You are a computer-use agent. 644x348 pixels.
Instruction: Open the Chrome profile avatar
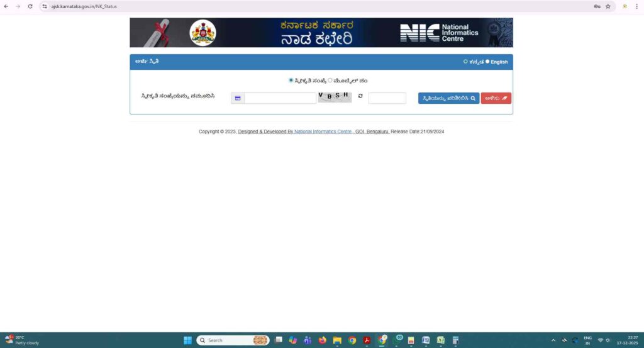(625, 6)
